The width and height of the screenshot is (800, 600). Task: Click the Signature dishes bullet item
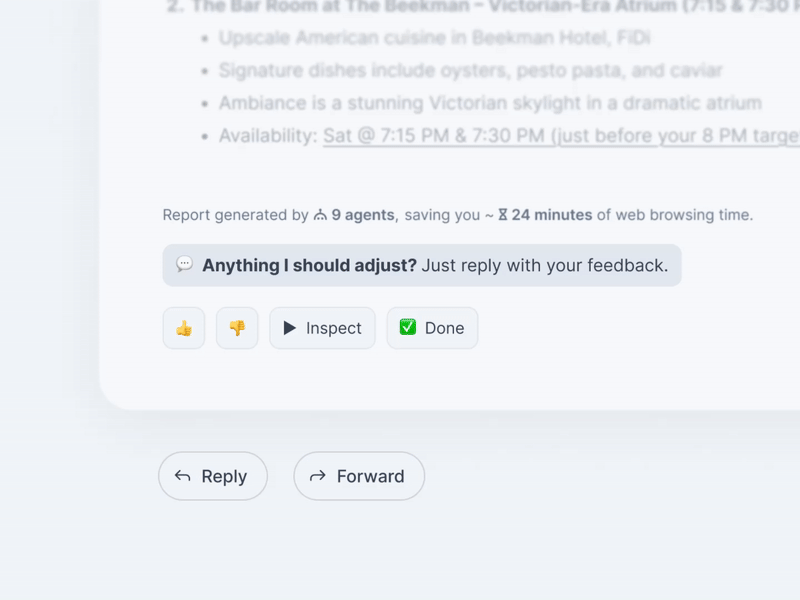pos(470,70)
